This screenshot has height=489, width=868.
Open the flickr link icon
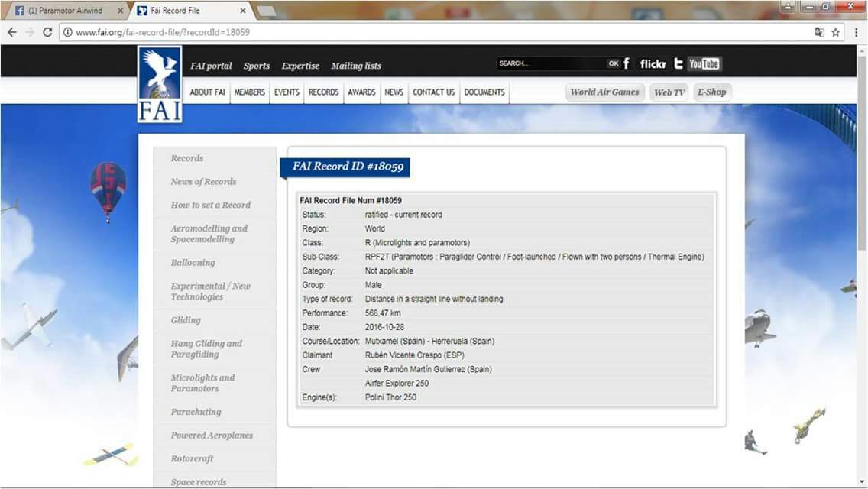[x=653, y=64]
